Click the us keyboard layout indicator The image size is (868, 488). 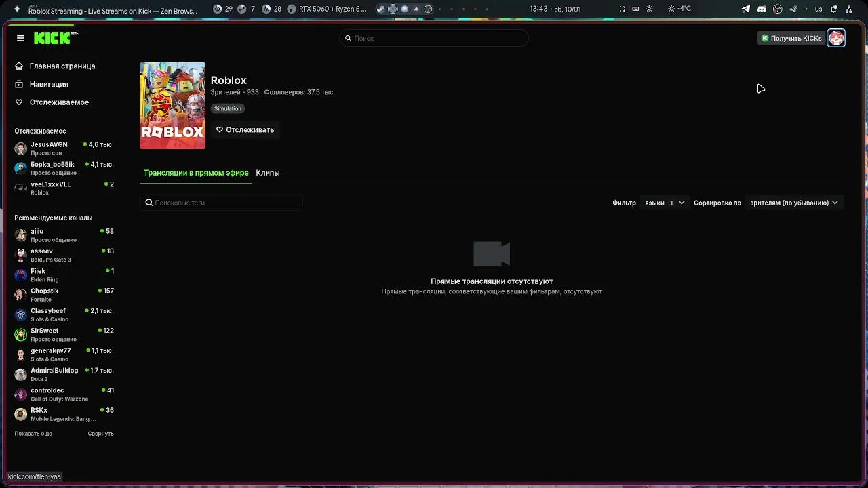[818, 9]
